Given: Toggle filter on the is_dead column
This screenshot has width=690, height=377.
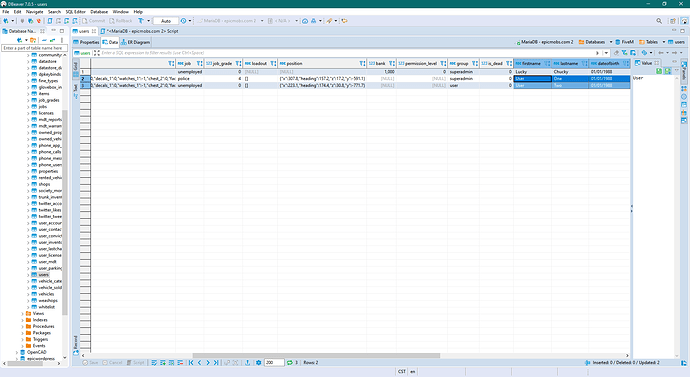Looking at the screenshot, I should [x=509, y=63].
